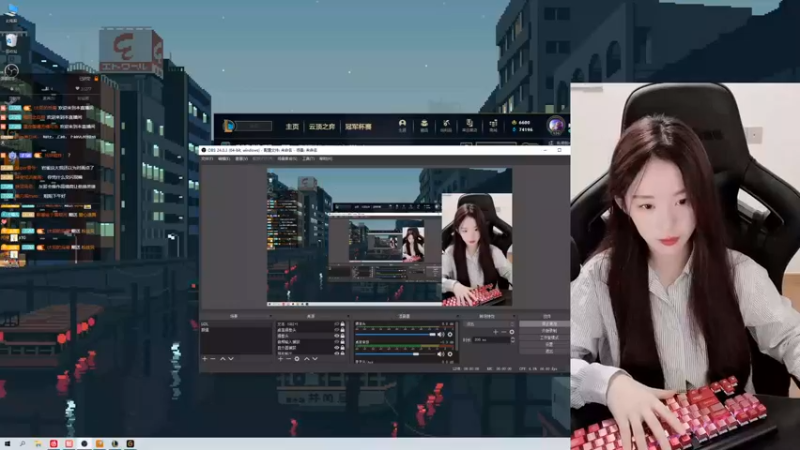Open Profile icon in League client
The height and width of the screenshot is (450, 800).
click(x=402, y=126)
